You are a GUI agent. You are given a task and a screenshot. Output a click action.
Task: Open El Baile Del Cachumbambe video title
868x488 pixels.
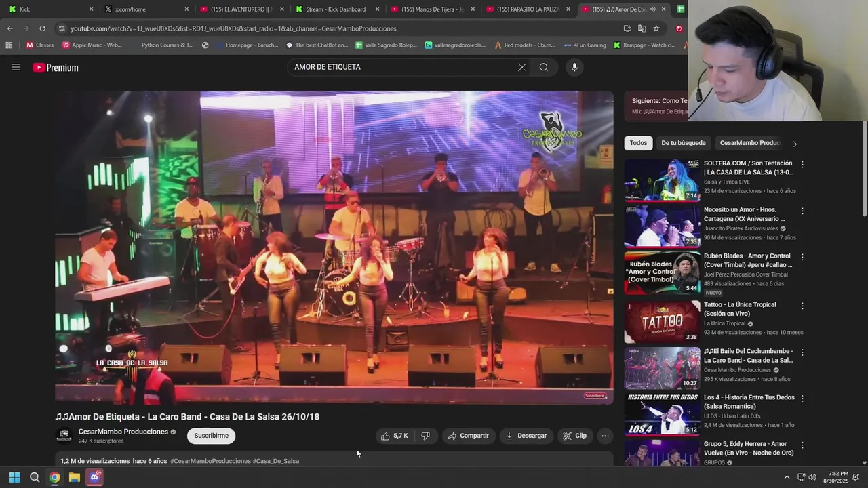(749, 356)
